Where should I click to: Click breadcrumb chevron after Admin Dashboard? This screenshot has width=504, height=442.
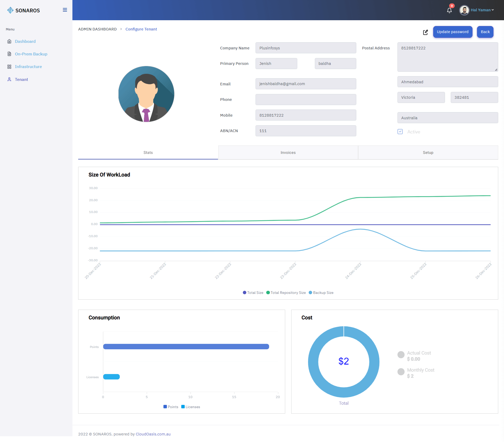click(121, 29)
